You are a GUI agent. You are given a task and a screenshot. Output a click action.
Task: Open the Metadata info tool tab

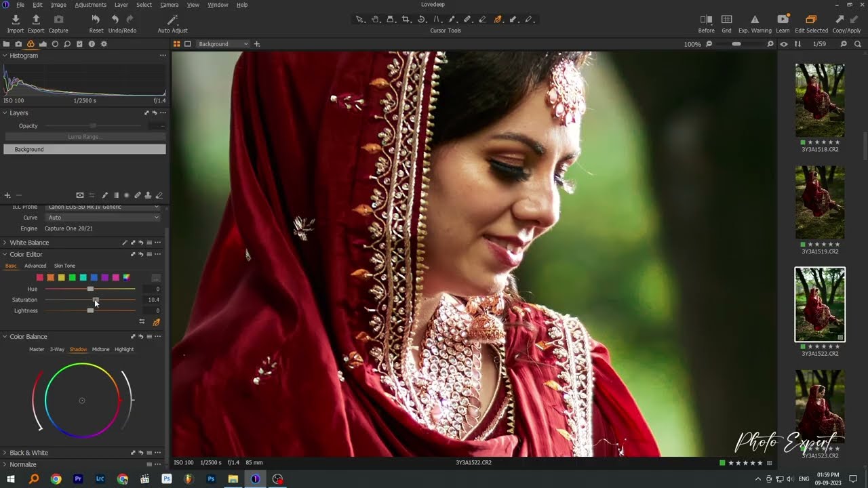[92, 44]
